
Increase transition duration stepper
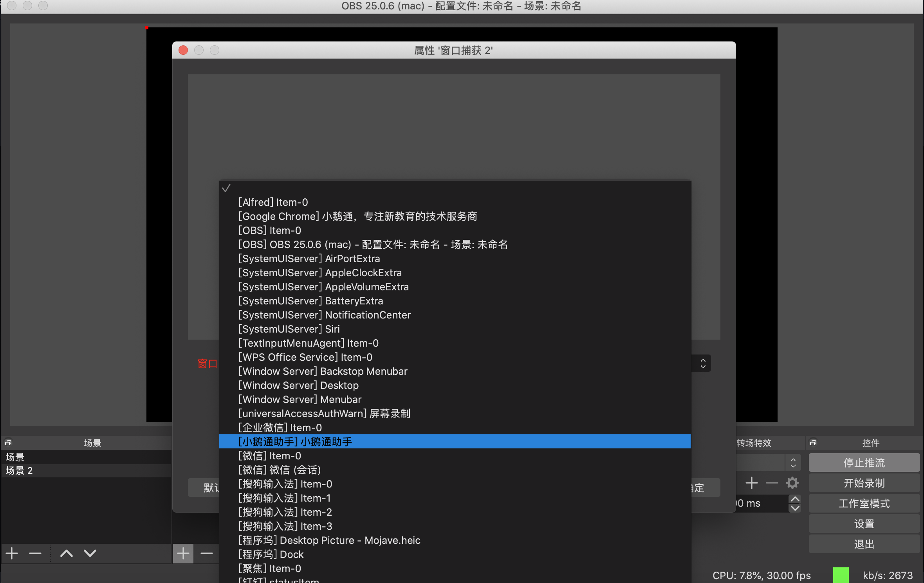(x=795, y=499)
